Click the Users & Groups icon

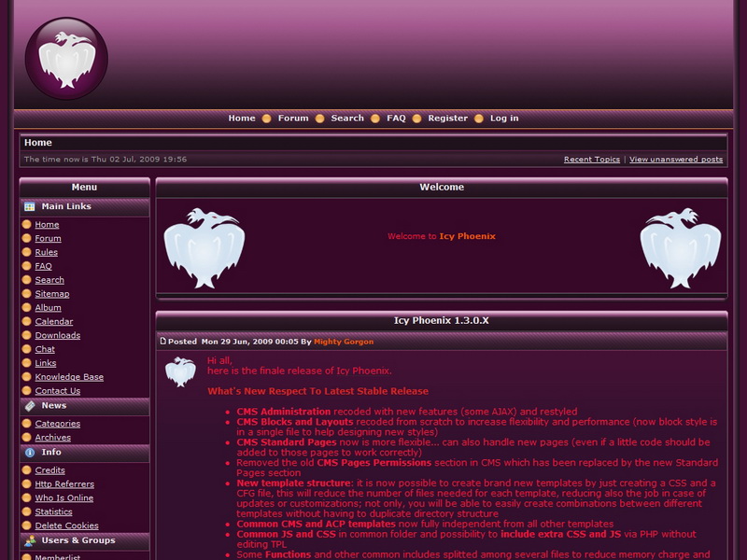pos(30,540)
